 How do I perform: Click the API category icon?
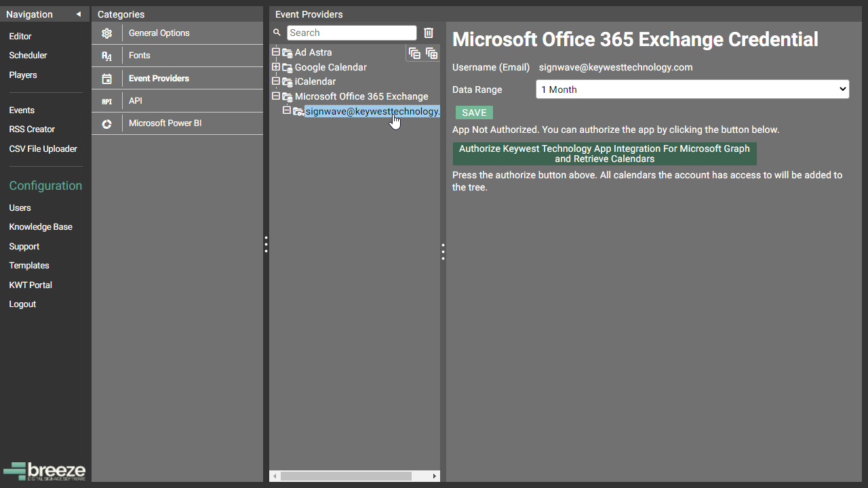click(x=106, y=101)
